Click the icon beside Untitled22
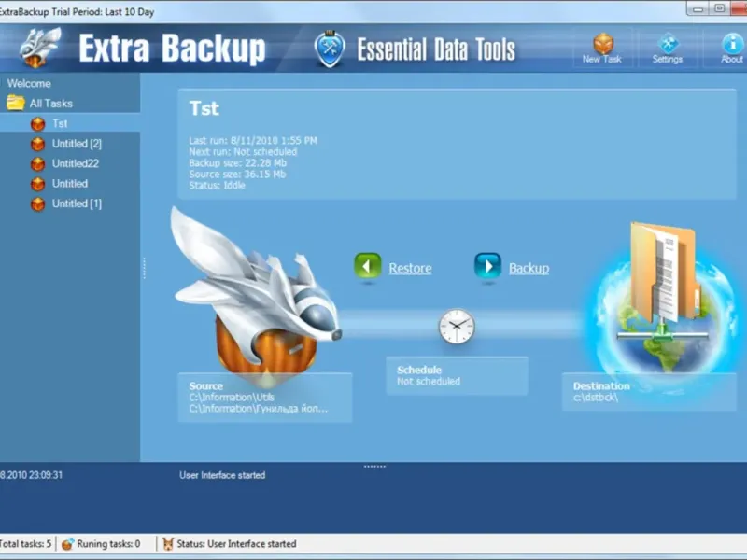Screen dimensions: 747x560 pyautogui.click(x=37, y=164)
